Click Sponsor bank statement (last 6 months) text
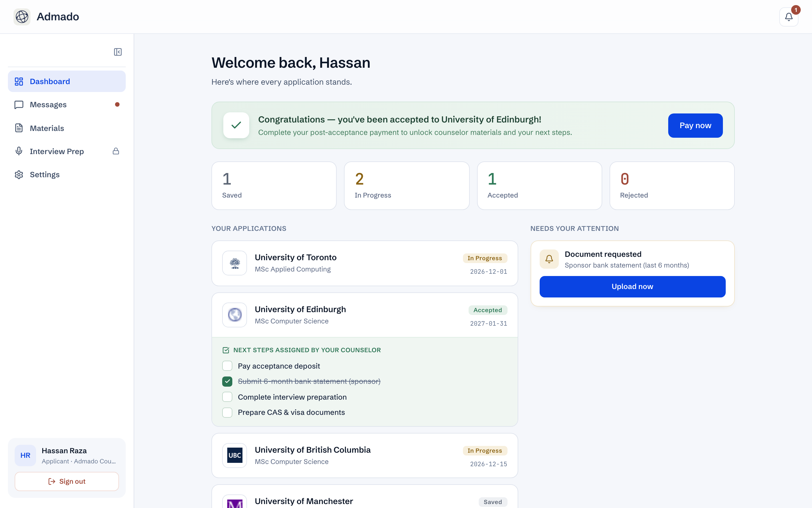 pyautogui.click(x=627, y=265)
